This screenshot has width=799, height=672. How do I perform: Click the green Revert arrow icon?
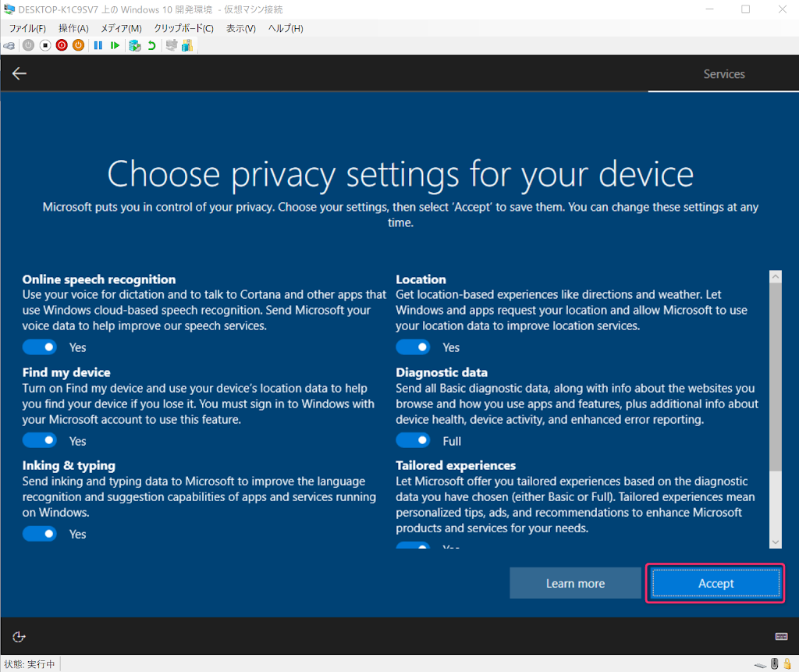[151, 45]
